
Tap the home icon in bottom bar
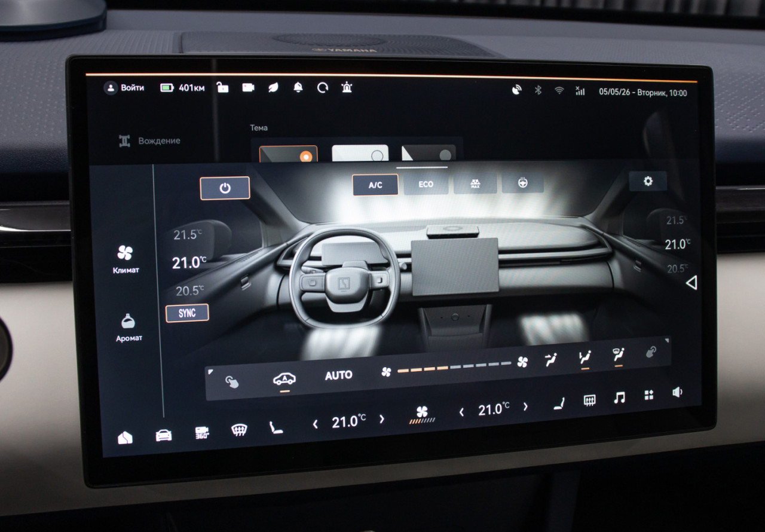point(125,437)
